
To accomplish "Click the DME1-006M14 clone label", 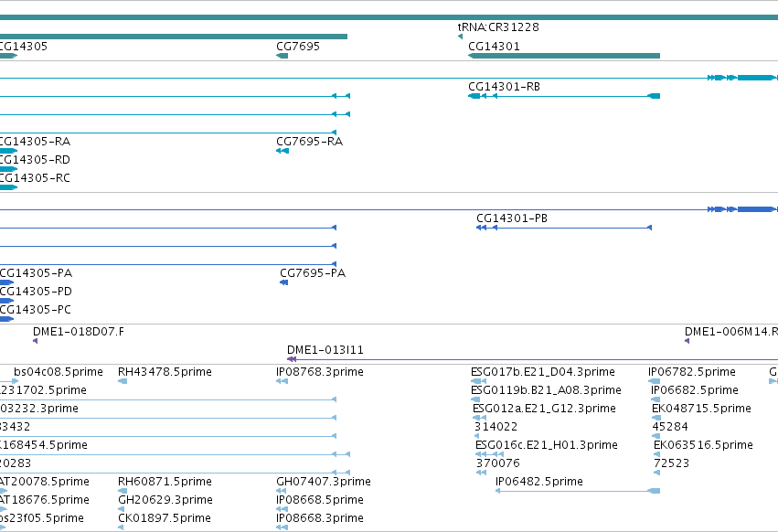I will click(731, 332).
